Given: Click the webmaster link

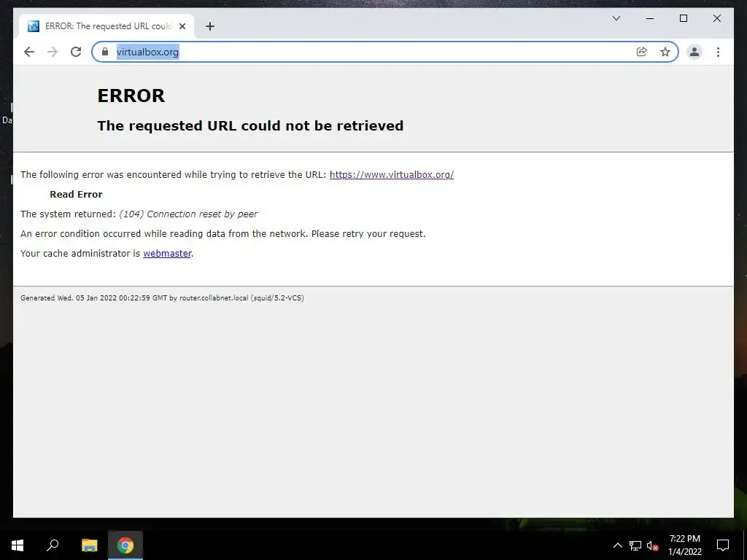Looking at the screenshot, I should (x=167, y=253).
